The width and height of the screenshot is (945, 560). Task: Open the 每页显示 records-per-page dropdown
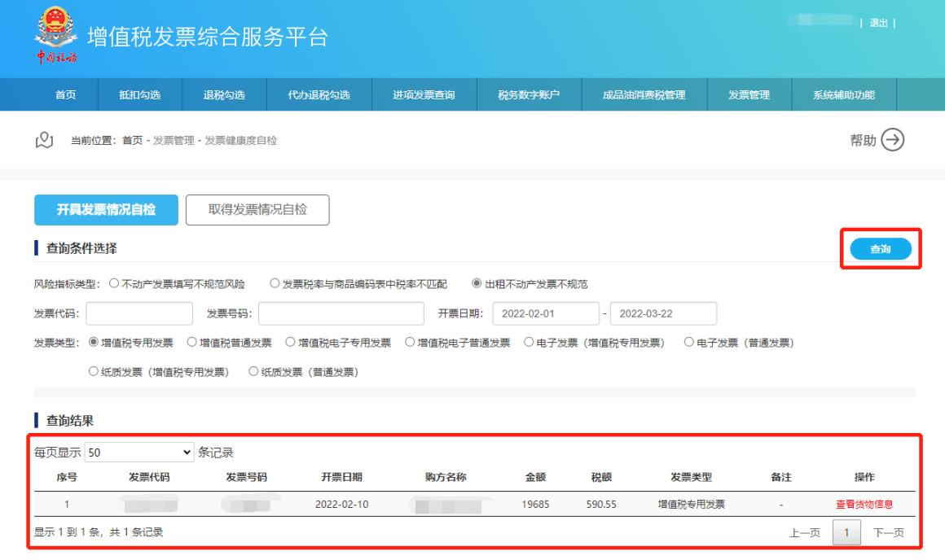tap(140, 452)
